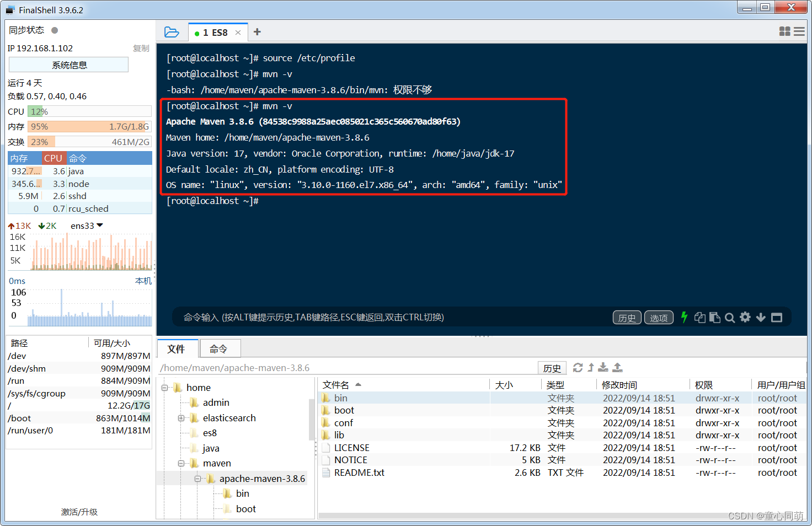The width and height of the screenshot is (812, 526).
Task: Open the connection manager folder icon
Action: 172,32
